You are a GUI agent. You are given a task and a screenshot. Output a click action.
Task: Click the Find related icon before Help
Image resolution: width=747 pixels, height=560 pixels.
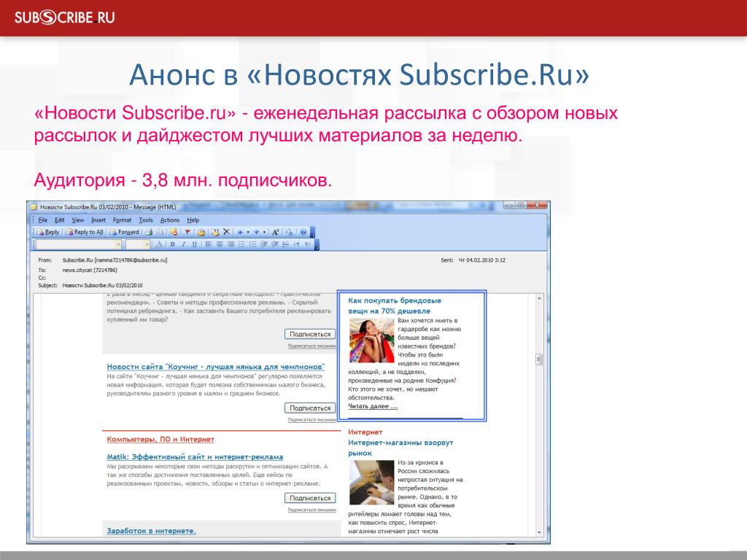point(289,233)
